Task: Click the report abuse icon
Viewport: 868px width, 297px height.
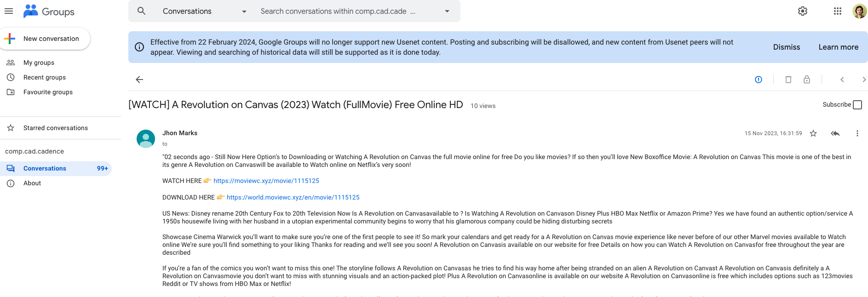Action: coord(759,80)
